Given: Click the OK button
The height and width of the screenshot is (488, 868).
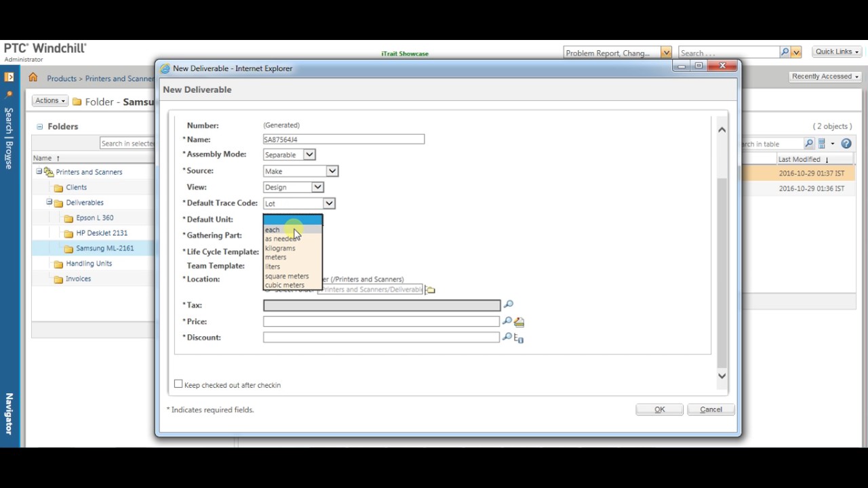Looking at the screenshot, I should (659, 409).
